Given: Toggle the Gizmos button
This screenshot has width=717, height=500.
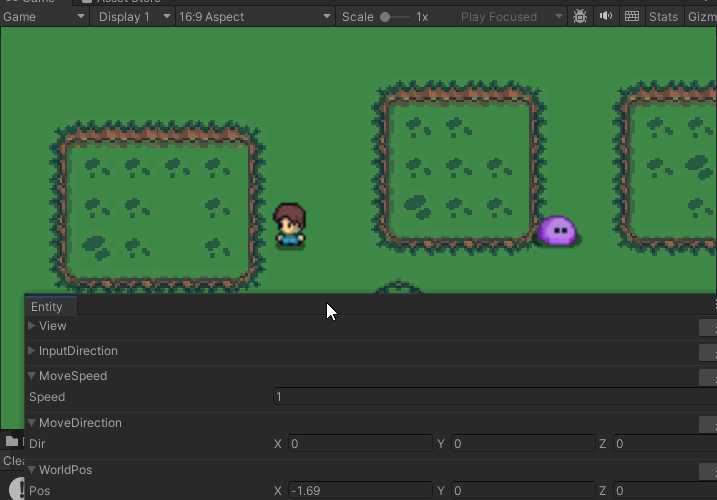Looking at the screenshot, I should point(701,17).
